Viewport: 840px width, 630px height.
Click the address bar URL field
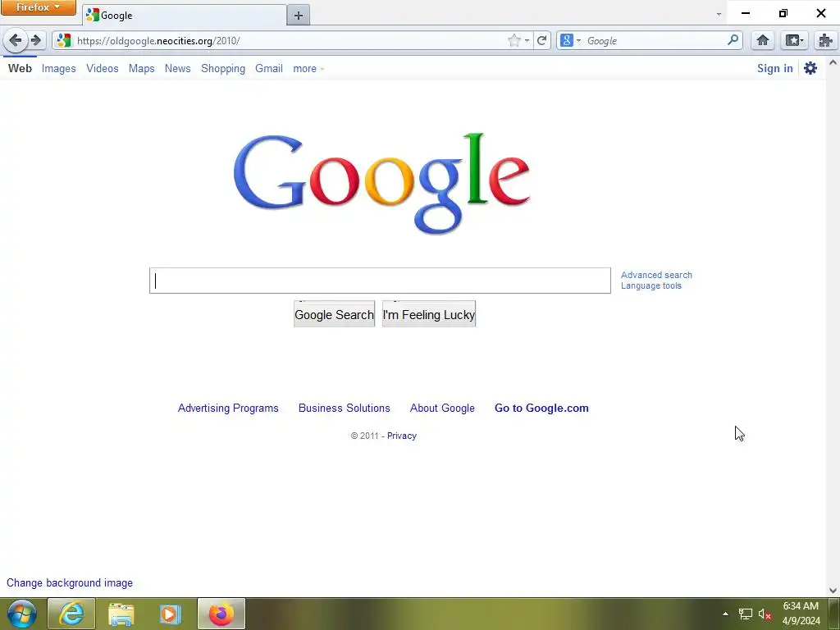(290, 41)
